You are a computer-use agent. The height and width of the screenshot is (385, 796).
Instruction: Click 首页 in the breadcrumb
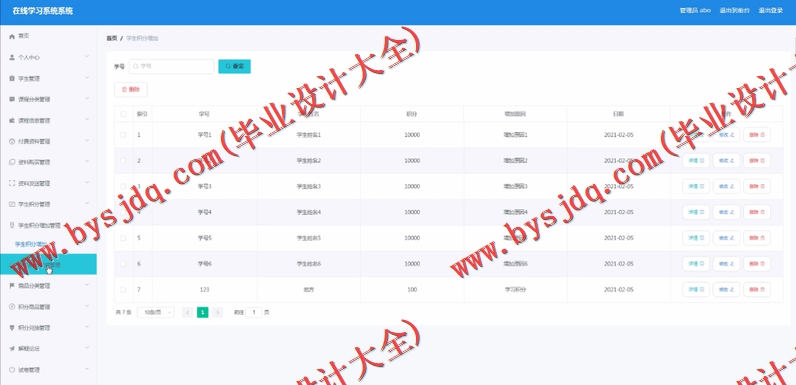(x=111, y=39)
